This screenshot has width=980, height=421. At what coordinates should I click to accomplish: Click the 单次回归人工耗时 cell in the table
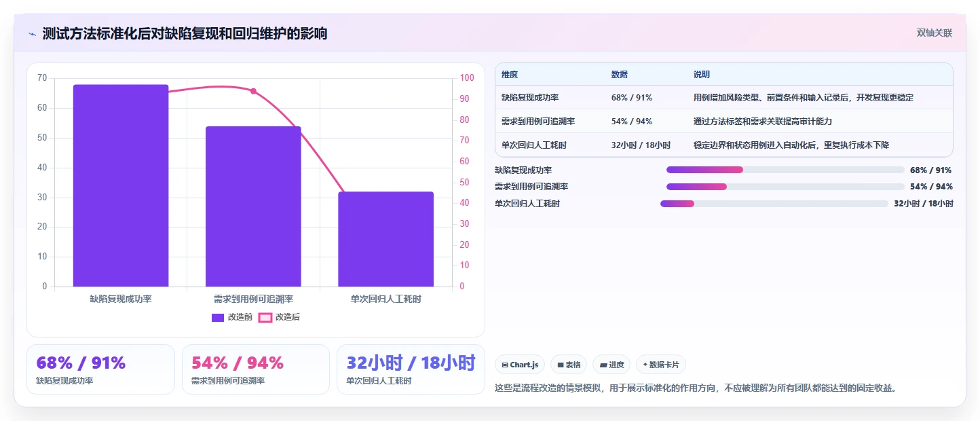pos(534,145)
